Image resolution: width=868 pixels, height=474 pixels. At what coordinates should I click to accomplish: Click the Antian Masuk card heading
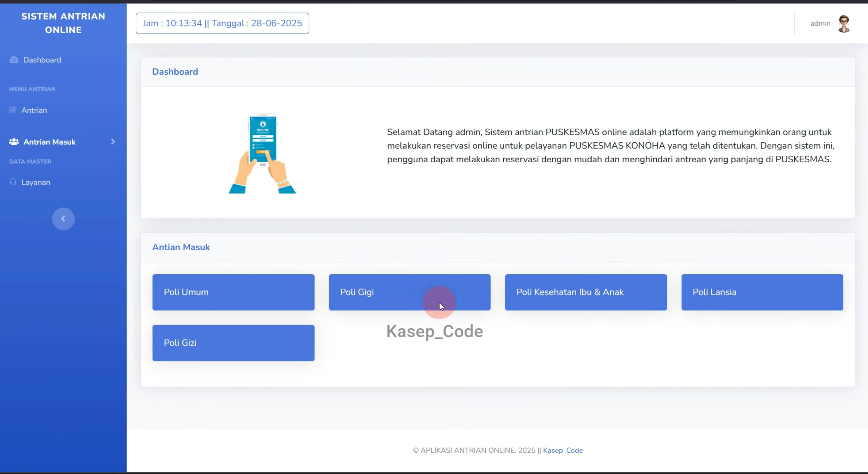(x=181, y=247)
